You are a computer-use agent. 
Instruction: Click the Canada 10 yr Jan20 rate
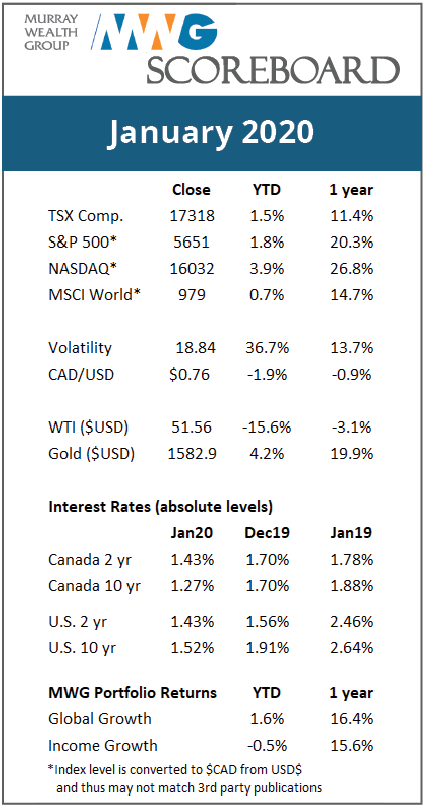(192, 585)
